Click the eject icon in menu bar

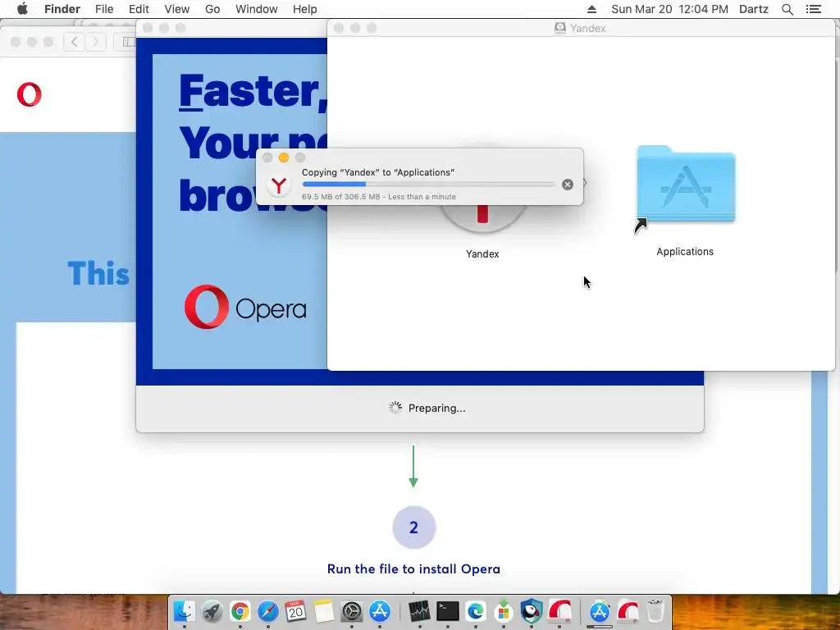[591, 9]
